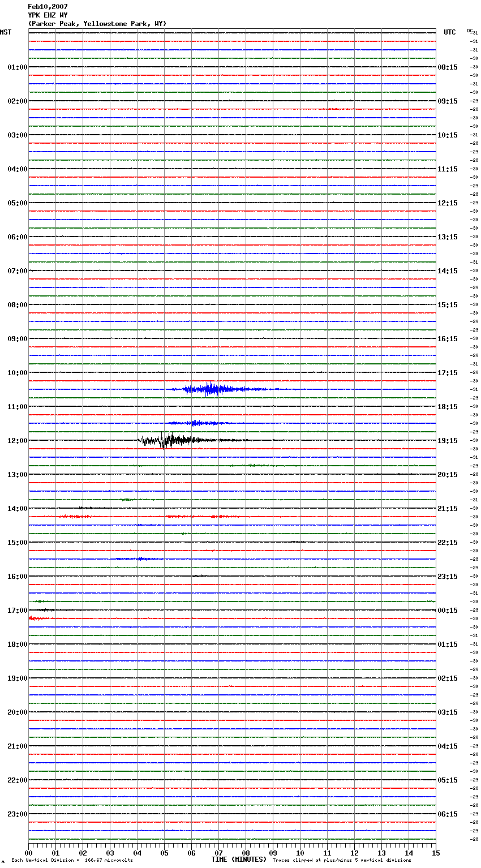This screenshot has width=481, height=868.
Task: Select the 13:00 MST row label
Action: click(17, 475)
